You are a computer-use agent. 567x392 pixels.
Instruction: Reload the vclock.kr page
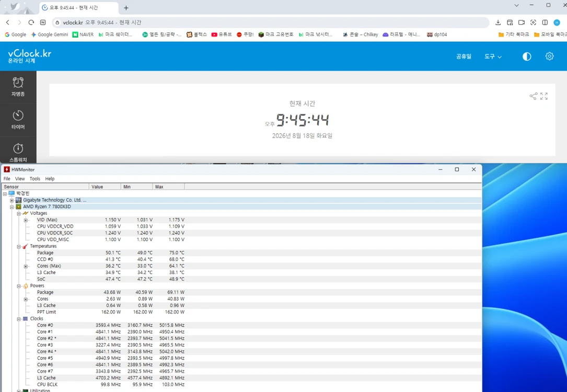[31, 22]
